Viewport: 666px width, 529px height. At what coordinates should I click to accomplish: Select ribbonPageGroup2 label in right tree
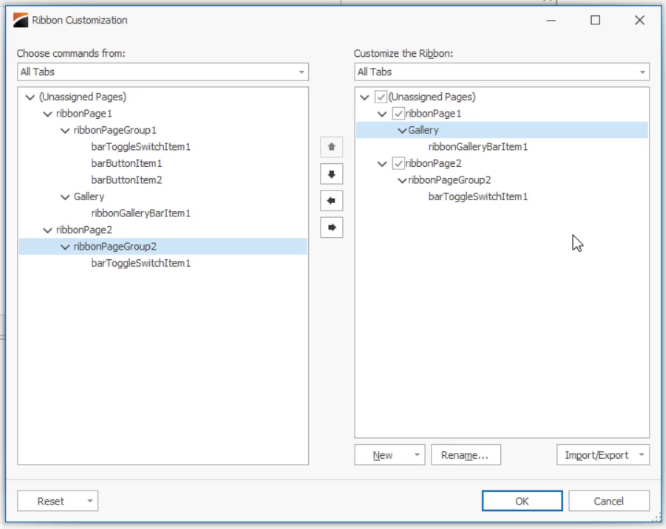coord(449,180)
